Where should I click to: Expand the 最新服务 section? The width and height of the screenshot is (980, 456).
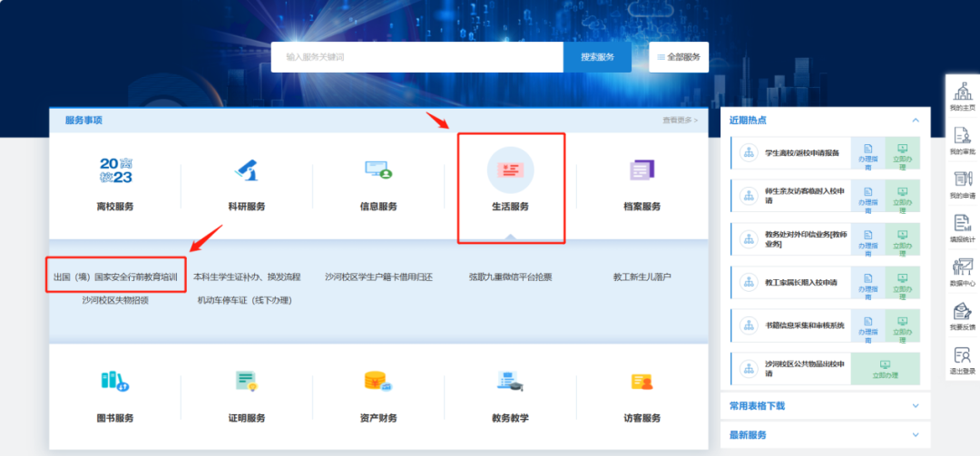coord(916,435)
